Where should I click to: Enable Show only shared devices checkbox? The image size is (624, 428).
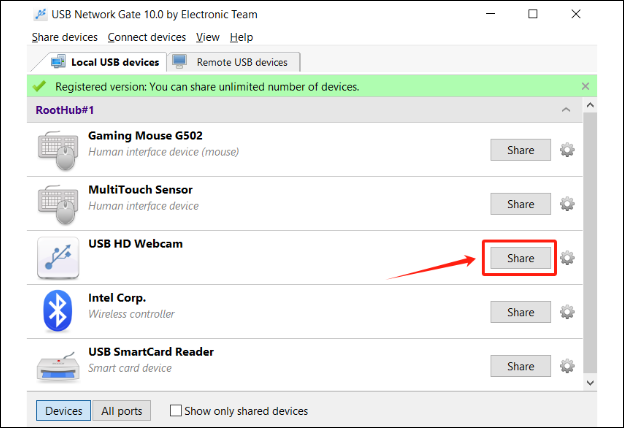pos(176,410)
